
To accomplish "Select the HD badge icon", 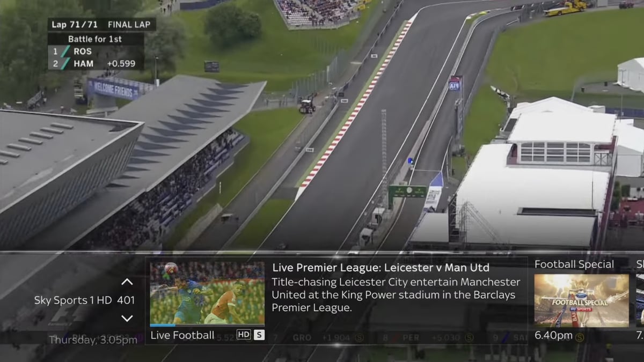I will click(244, 335).
